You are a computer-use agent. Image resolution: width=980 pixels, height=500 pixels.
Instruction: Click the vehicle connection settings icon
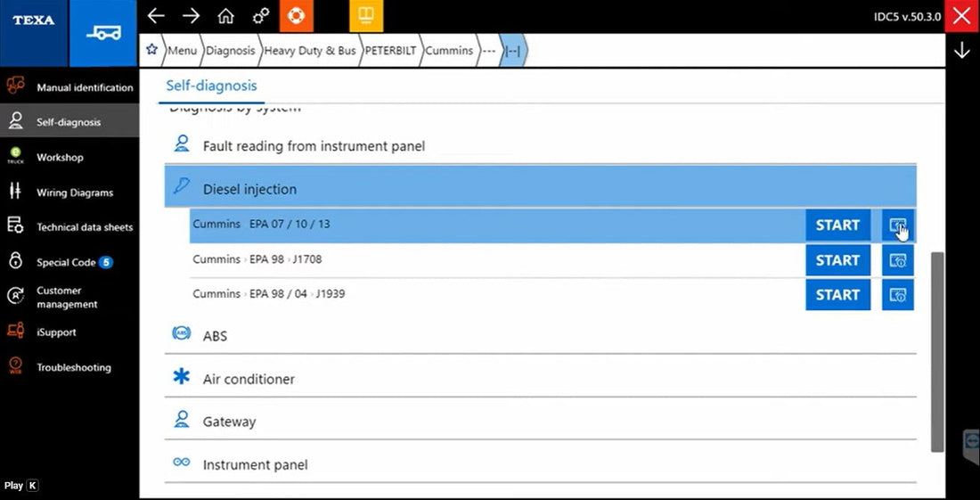pyautogui.click(x=260, y=16)
